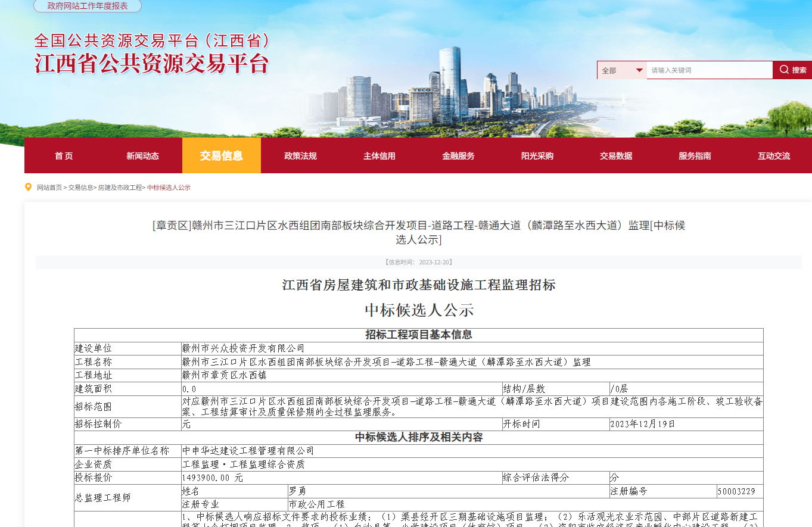The image size is (812, 527).
Task: Click the orange location pin beside breadcrumb
Action: tap(28, 186)
